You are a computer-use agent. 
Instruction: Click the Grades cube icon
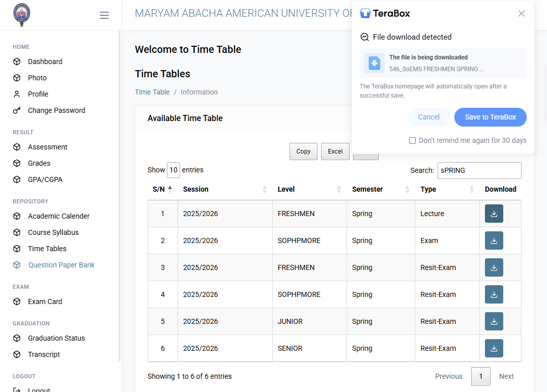click(x=17, y=163)
